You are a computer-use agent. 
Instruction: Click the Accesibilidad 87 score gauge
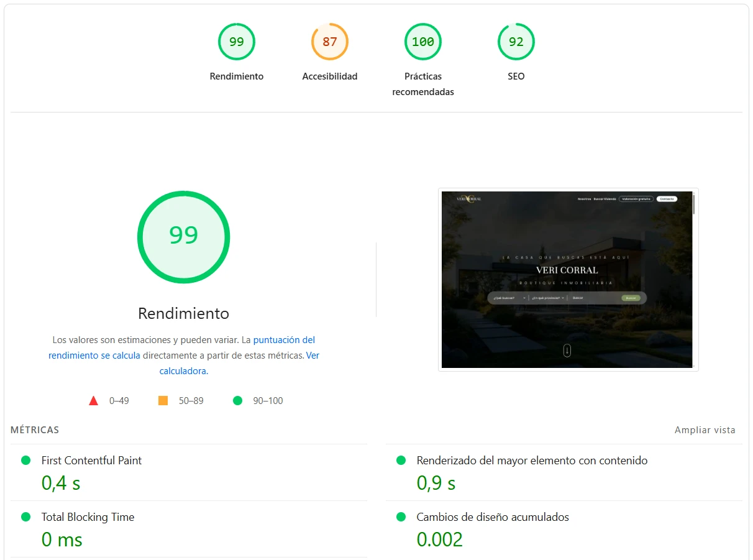coord(329,42)
